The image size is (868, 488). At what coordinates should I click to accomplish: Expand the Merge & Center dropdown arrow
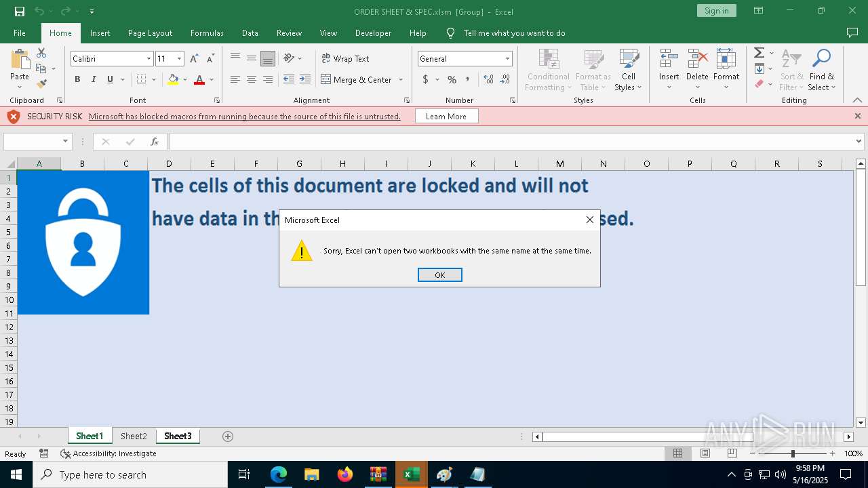coord(401,79)
